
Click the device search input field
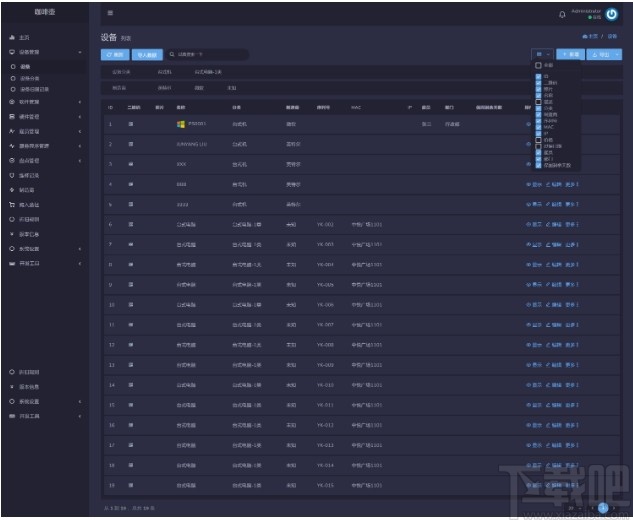208,54
